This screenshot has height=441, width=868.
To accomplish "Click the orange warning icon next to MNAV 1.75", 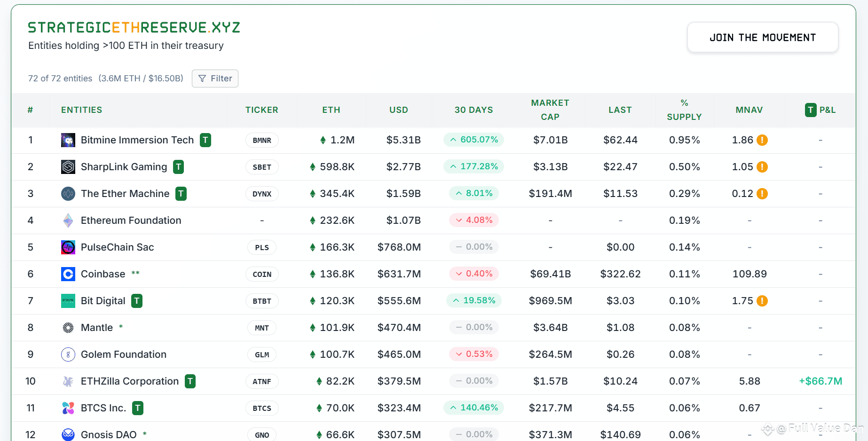I will (762, 301).
